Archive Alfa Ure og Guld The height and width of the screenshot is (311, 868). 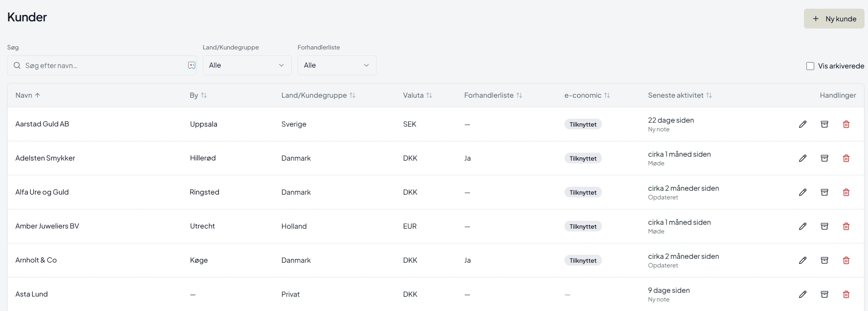(x=825, y=192)
